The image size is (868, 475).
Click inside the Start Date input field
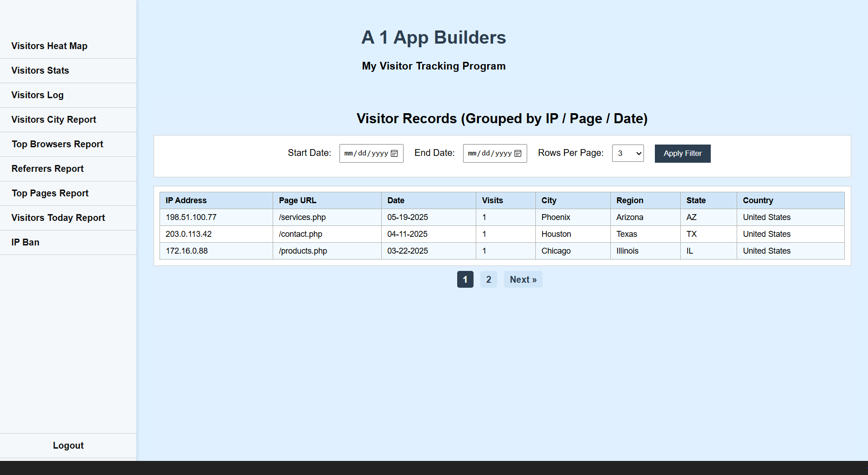[364, 153]
